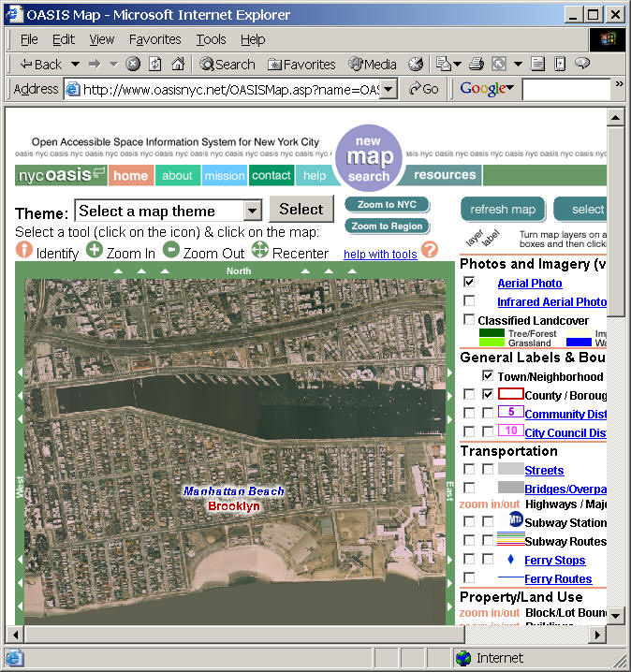Screen dimensions: 631x672
Task: Open the Search toolbar button
Action: [227, 65]
